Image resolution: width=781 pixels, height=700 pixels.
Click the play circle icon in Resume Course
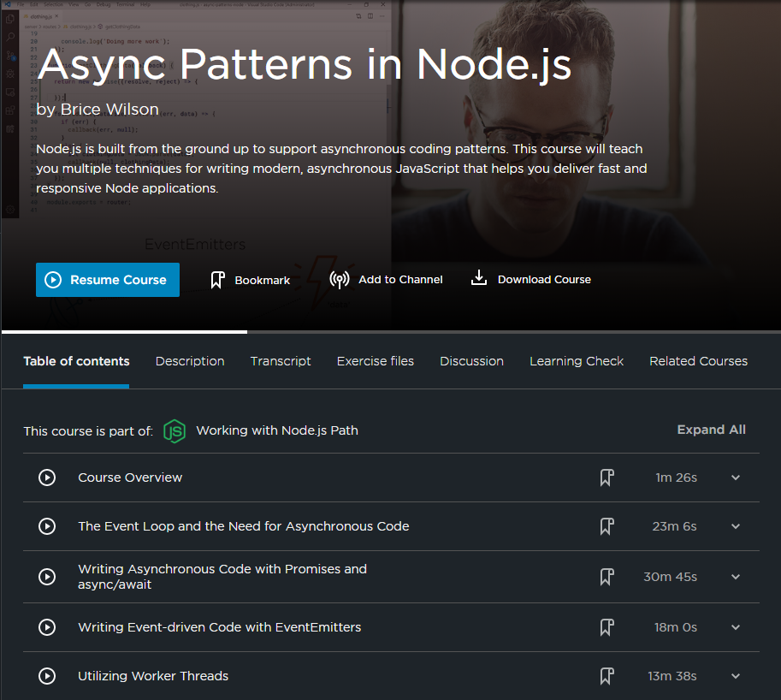click(x=53, y=280)
